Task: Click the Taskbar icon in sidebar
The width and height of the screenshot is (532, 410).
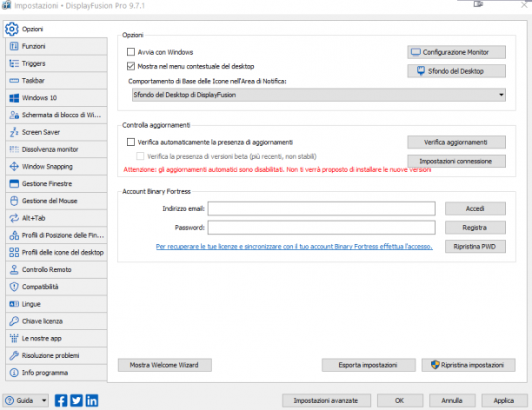Action: pos(14,81)
